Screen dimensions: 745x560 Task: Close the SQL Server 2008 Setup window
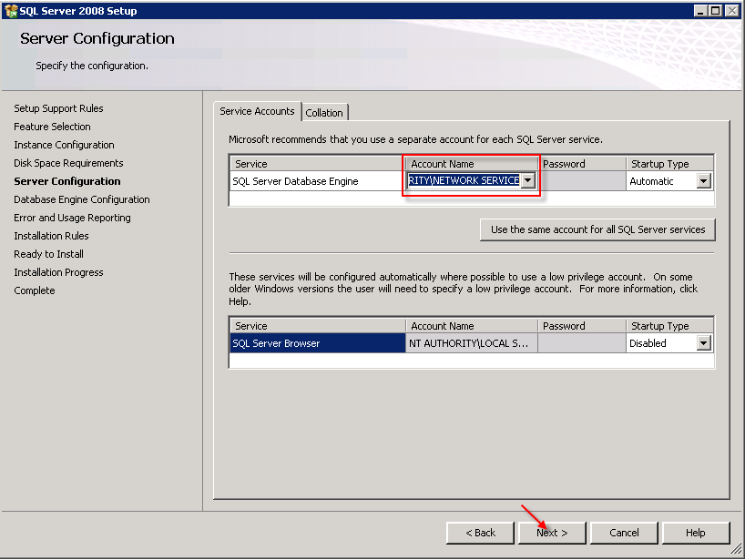click(x=731, y=10)
